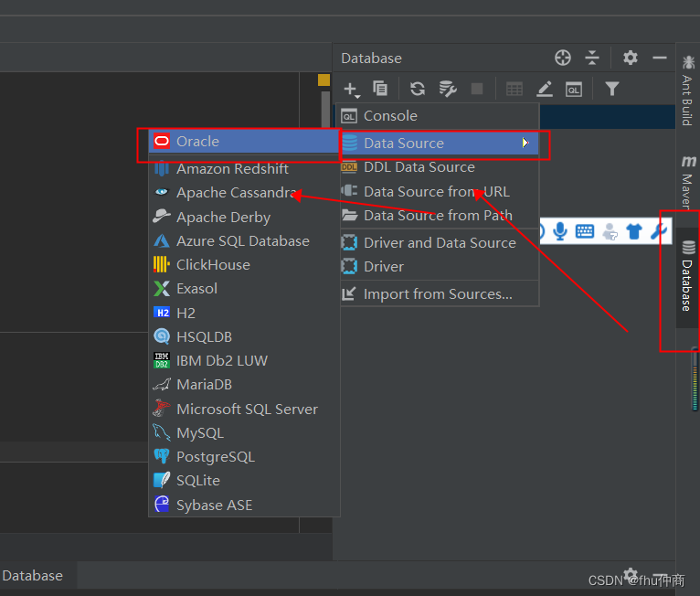
Task: Expand the Data Source submenu
Action: pos(440,144)
